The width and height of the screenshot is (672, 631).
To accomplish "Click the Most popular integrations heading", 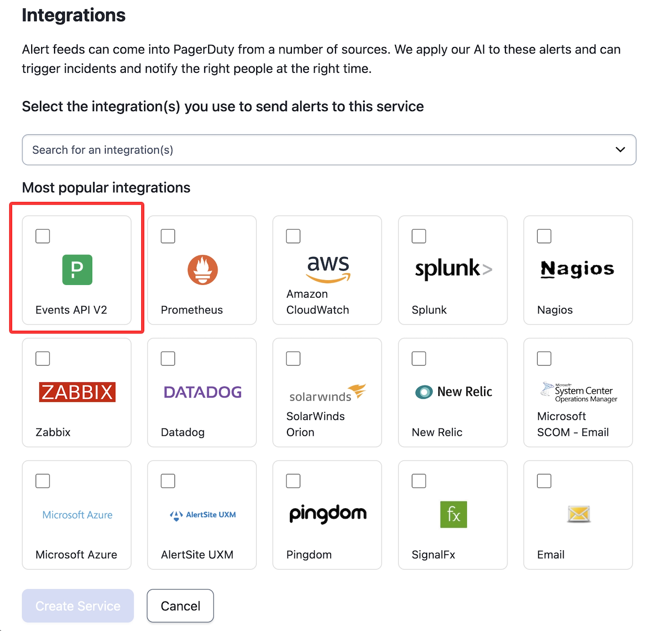I will 106,188.
